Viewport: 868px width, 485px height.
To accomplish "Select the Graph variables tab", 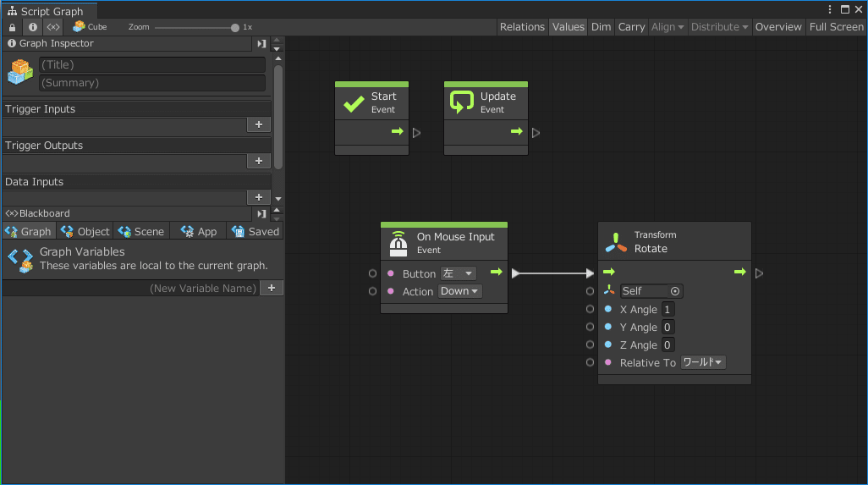I will point(28,231).
